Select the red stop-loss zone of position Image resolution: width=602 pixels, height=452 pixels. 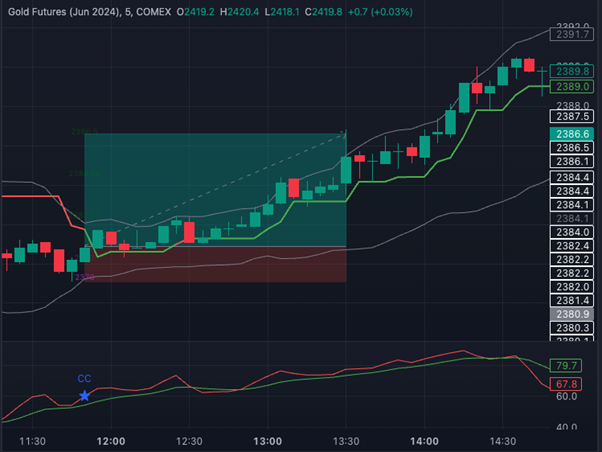215,264
